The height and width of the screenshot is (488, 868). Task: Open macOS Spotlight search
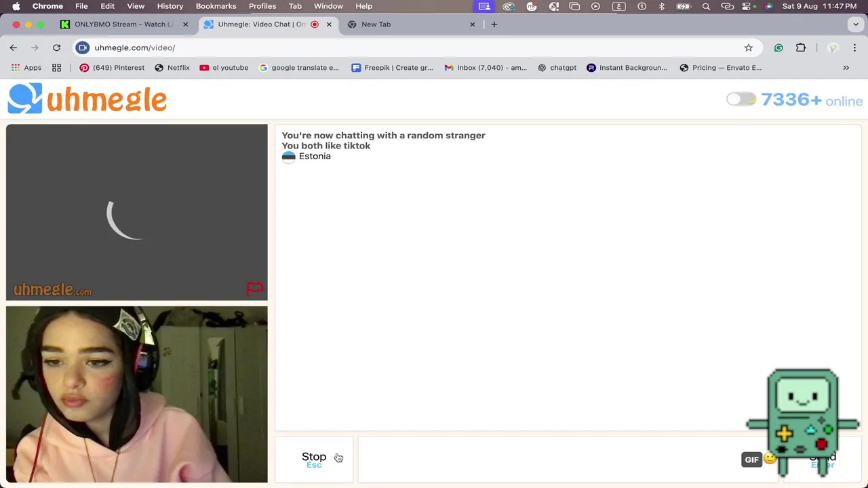pyautogui.click(x=706, y=6)
